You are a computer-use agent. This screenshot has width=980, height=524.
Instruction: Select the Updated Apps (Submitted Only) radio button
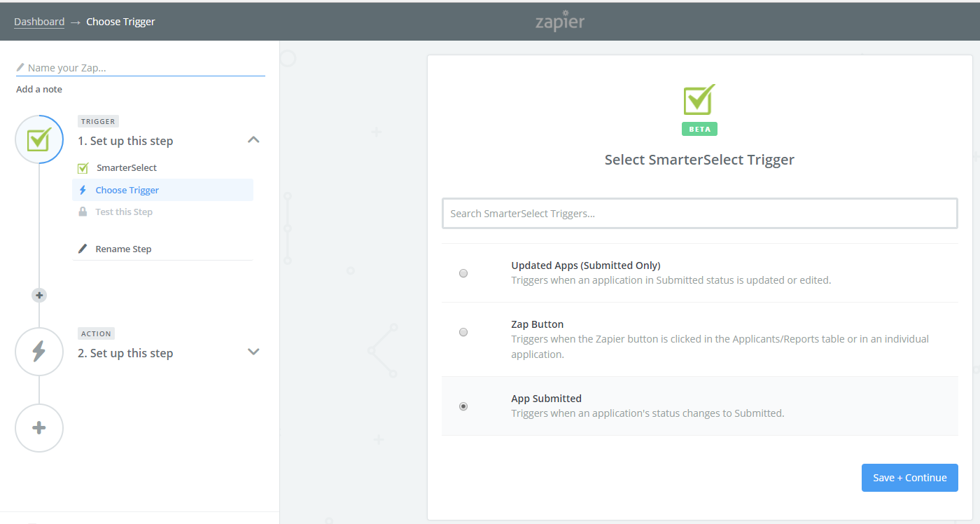click(x=463, y=273)
